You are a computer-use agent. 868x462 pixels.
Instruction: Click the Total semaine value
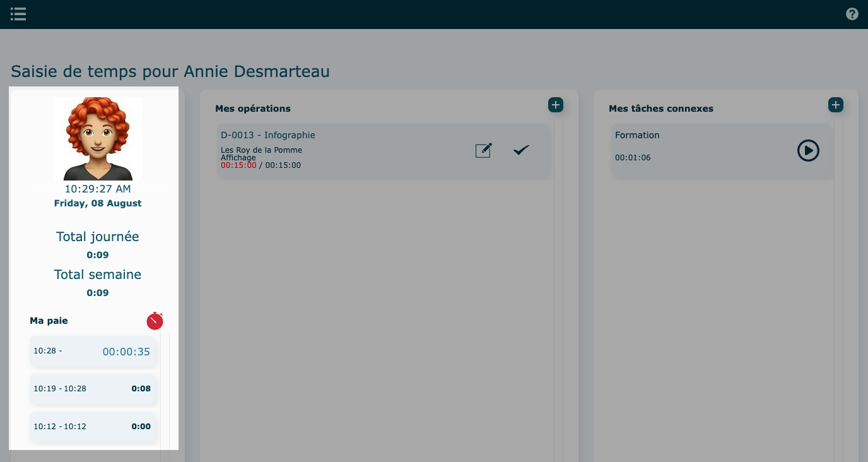point(98,293)
